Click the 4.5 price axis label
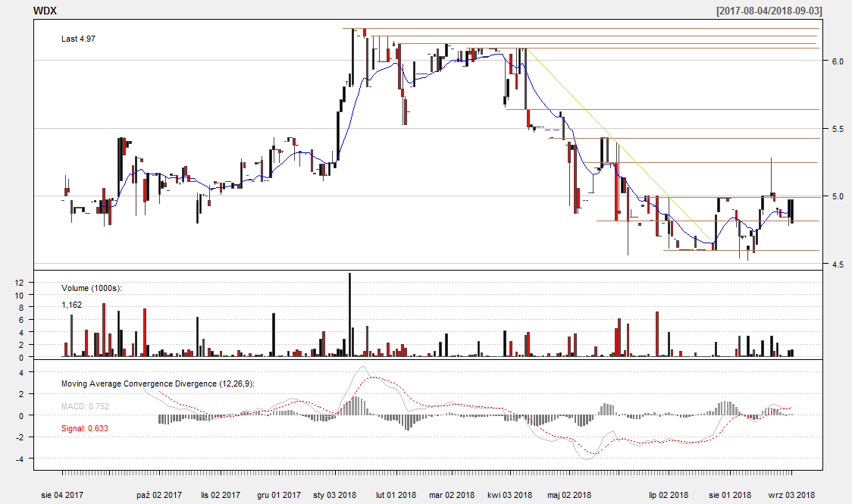The height and width of the screenshot is (504, 852). coord(838,265)
